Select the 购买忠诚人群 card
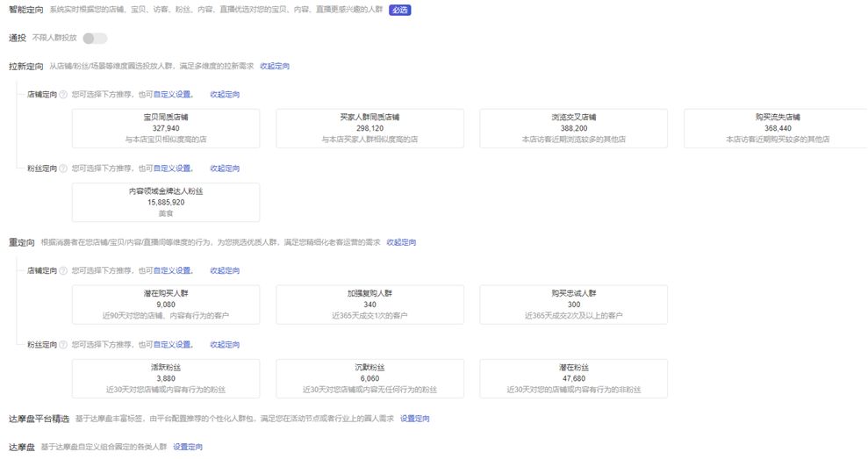 573,305
